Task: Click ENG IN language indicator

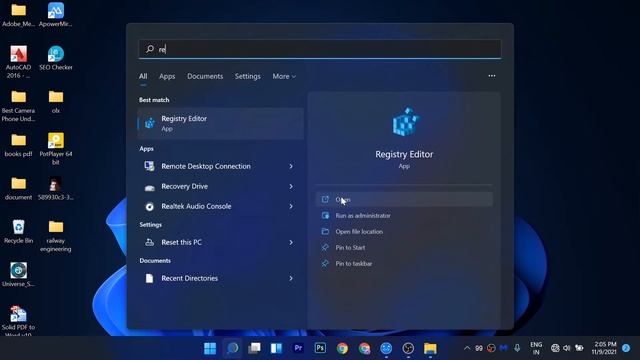Action: 536,348
